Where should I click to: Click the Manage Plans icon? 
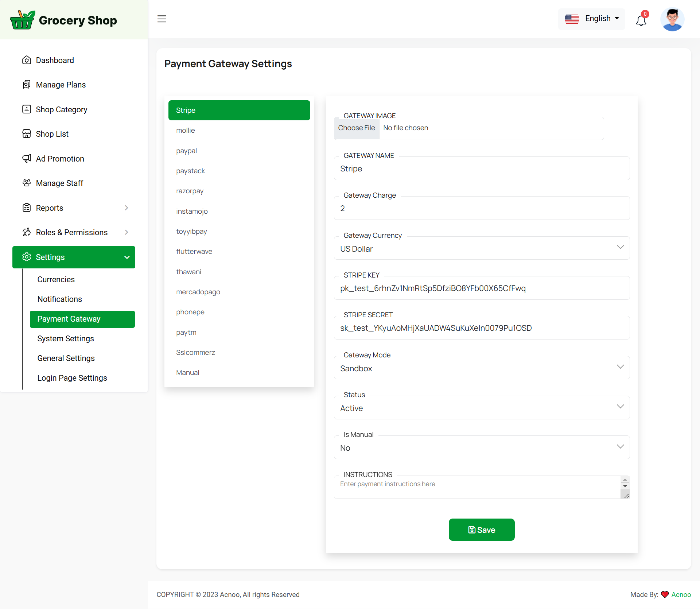tap(27, 85)
